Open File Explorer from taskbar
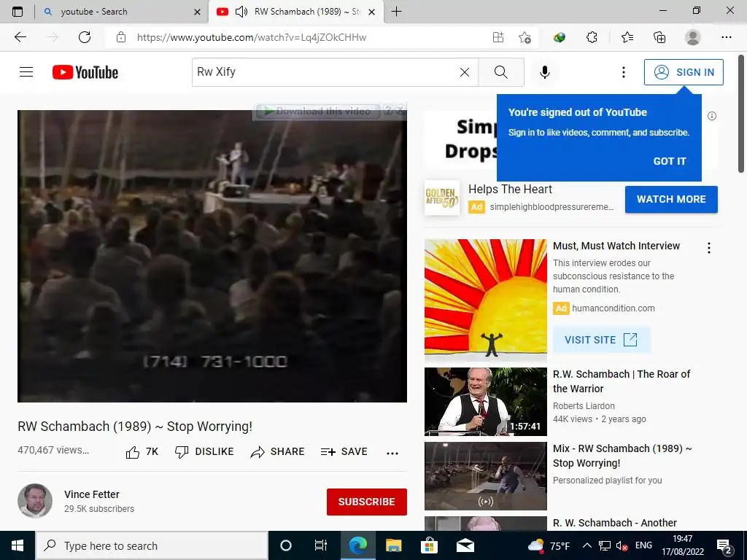Viewport: 747px width, 560px height. pyautogui.click(x=393, y=545)
